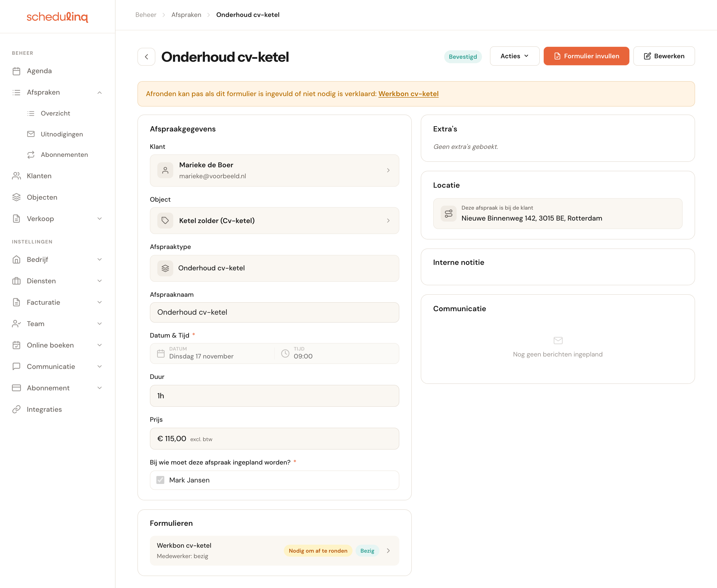Click the Klanten people icon
717x588 pixels.
pyautogui.click(x=16, y=176)
